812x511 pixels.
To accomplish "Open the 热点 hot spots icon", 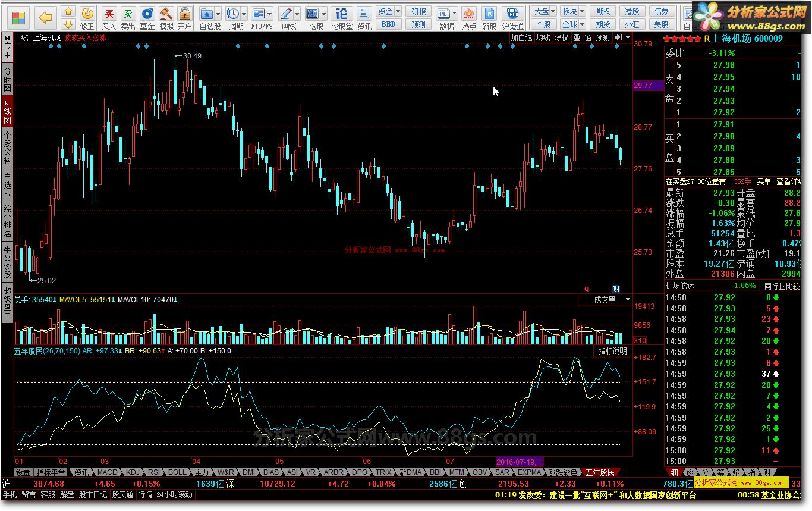I will pyautogui.click(x=469, y=18).
